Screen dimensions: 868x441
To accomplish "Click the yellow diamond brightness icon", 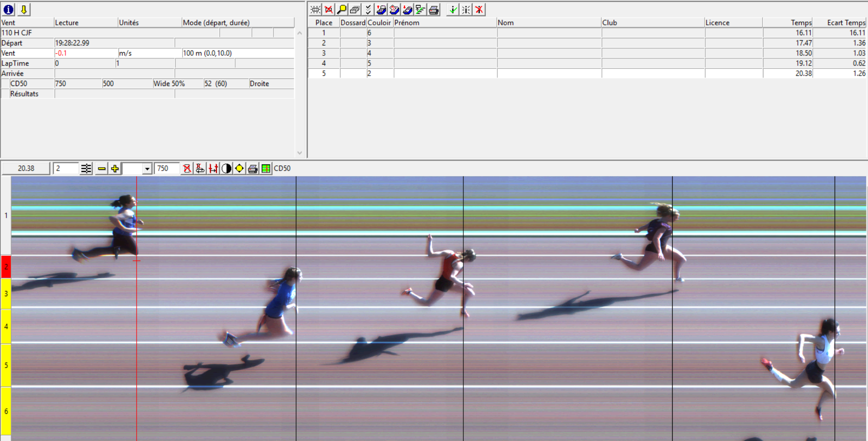I will click(239, 168).
